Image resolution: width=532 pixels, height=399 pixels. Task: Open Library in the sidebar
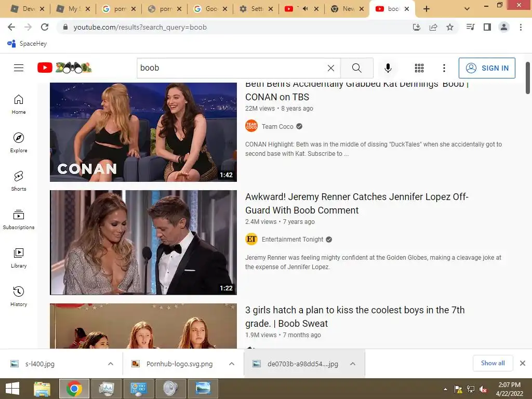coord(19,258)
